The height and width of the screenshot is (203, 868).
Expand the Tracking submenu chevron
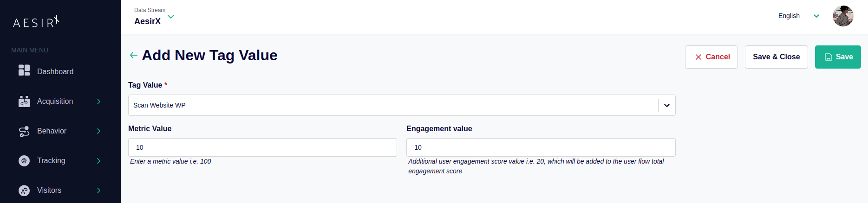point(98,161)
